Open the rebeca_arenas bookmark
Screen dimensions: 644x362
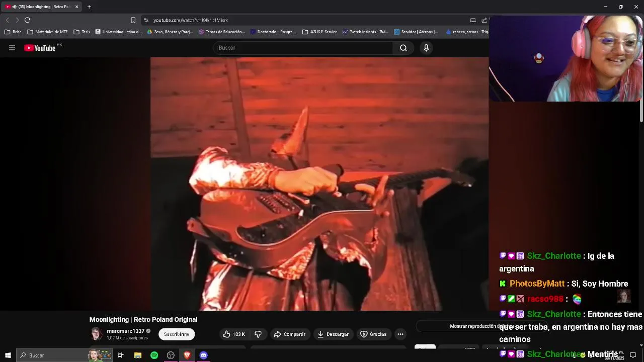(467, 32)
